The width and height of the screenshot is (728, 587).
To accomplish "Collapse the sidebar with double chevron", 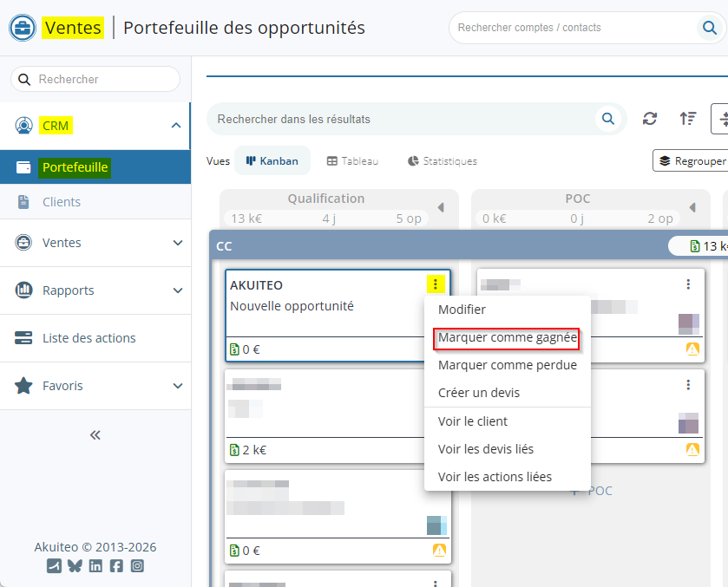I will click(x=95, y=435).
